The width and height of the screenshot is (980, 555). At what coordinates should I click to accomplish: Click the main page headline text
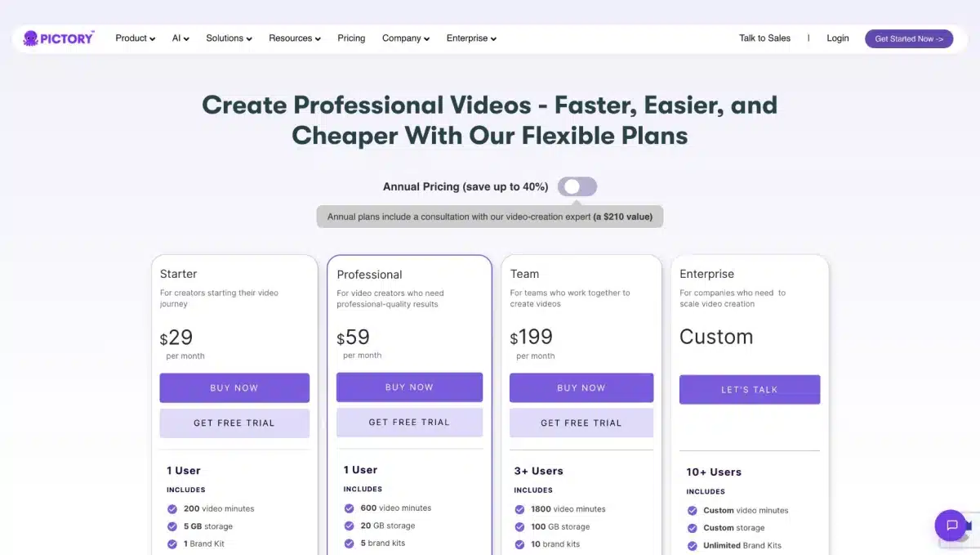pyautogui.click(x=490, y=119)
